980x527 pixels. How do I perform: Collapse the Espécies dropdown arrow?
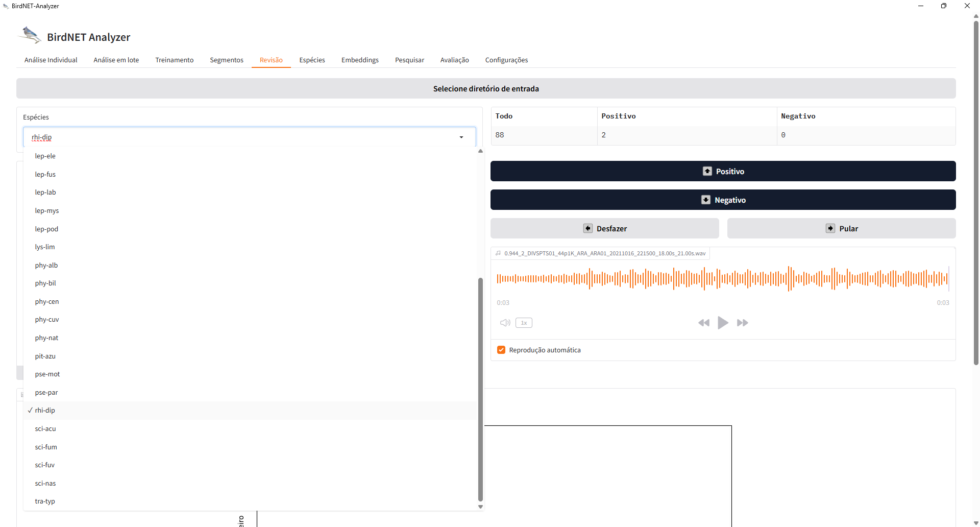pyautogui.click(x=461, y=137)
